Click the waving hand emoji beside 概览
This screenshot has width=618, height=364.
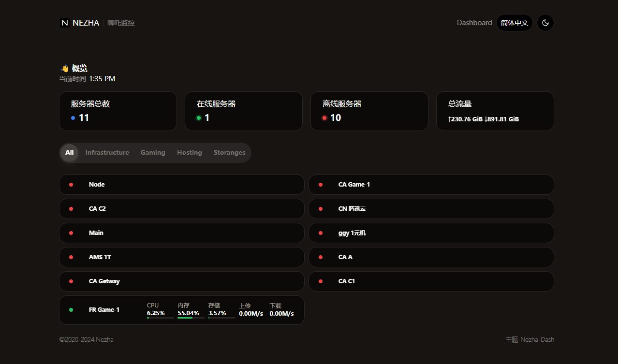pyautogui.click(x=64, y=69)
